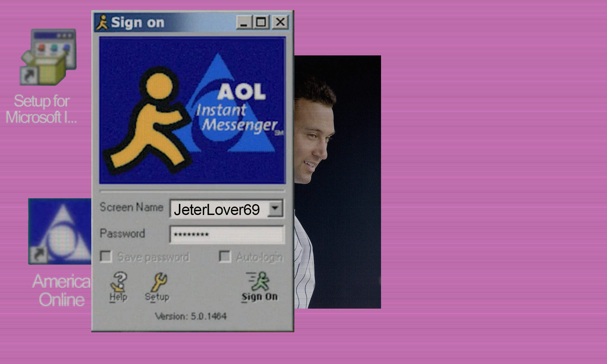The width and height of the screenshot is (607, 364).
Task: Open the Setup for Microsoft desktop shortcut
Action: pyautogui.click(x=49, y=58)
